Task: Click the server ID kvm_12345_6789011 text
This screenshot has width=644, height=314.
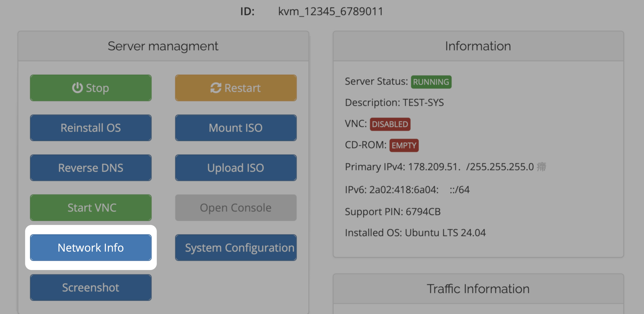Action: click(x=331, y=11)
